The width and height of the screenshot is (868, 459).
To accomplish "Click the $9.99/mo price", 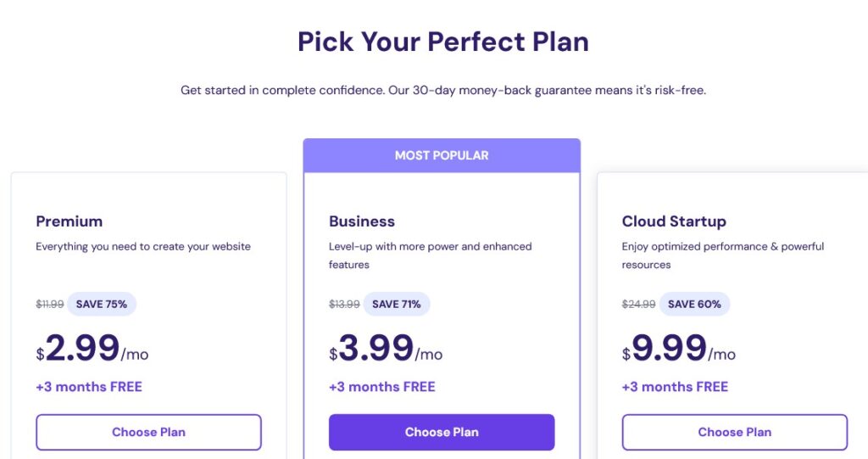I will [x=678, y=349].
